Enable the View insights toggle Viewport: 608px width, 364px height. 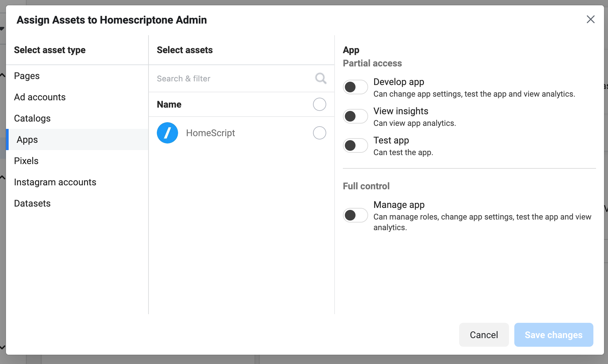(355, 116)
